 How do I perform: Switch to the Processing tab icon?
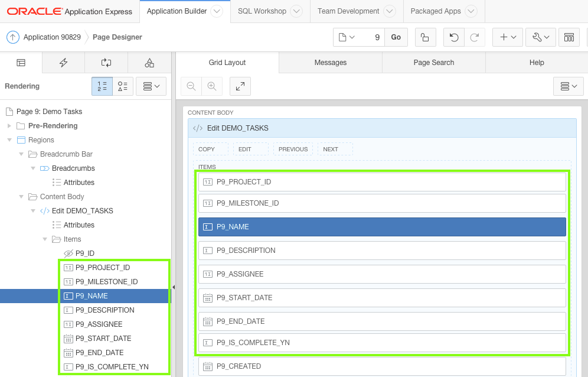click(x=106, y=63)
